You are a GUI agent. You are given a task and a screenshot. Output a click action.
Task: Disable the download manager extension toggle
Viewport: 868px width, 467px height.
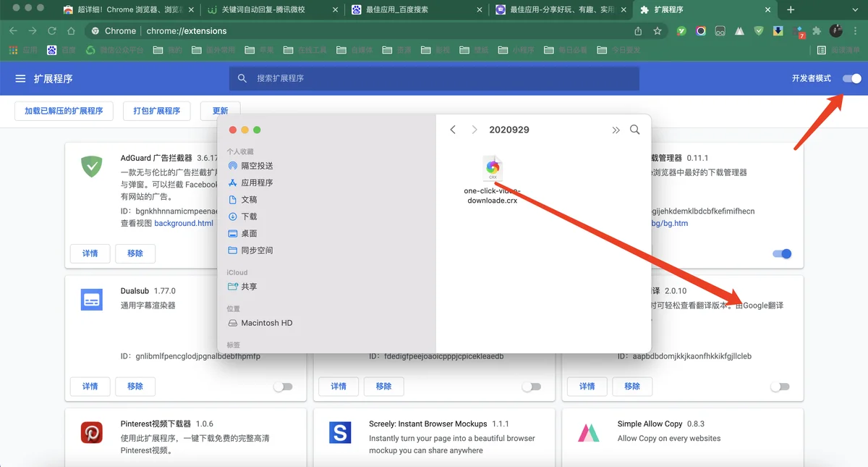coord(782,253)
